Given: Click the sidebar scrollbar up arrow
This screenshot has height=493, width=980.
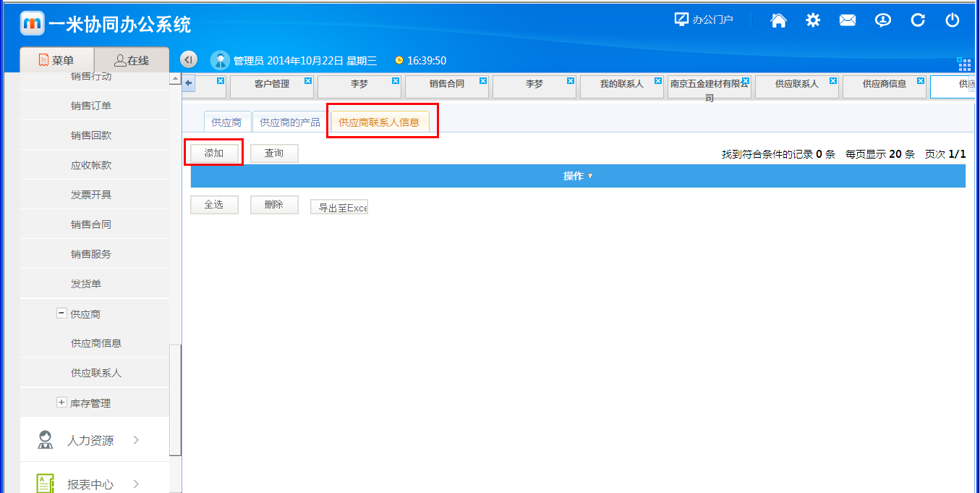Looking at the screenshot, I should pyautogui.click(x=176, y=78).
